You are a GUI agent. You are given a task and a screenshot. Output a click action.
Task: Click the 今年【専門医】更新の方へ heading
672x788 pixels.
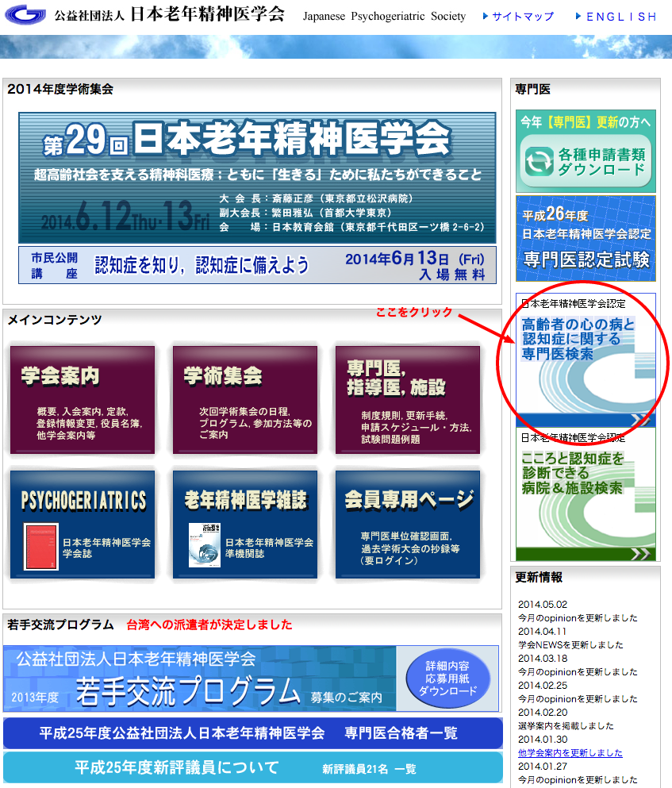[585, 121]
